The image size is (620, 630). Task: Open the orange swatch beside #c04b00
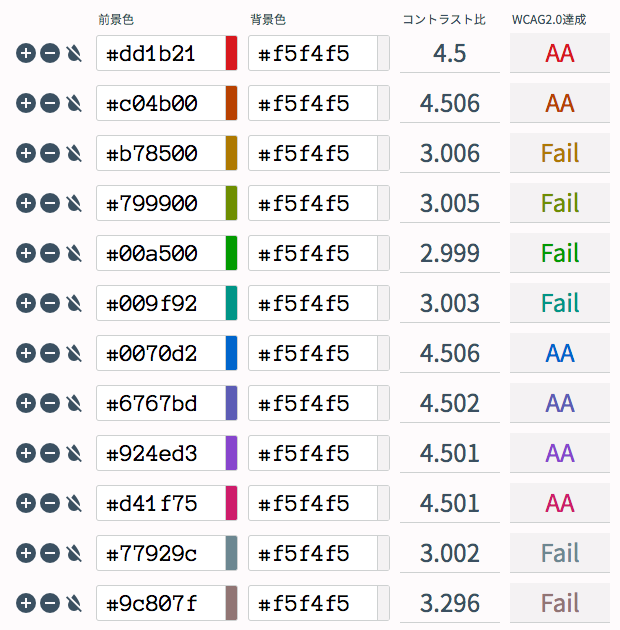click(231, 103)
